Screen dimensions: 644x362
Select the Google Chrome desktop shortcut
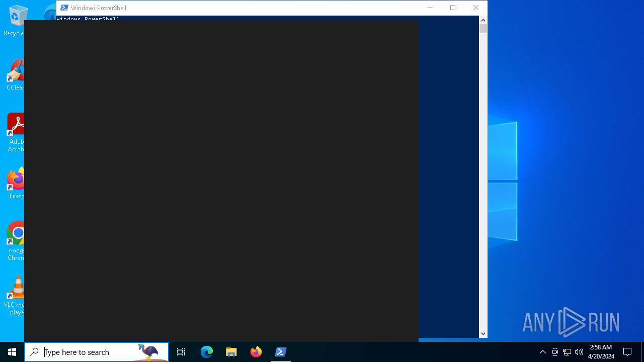pyautogui.click(x=15, y=241)
